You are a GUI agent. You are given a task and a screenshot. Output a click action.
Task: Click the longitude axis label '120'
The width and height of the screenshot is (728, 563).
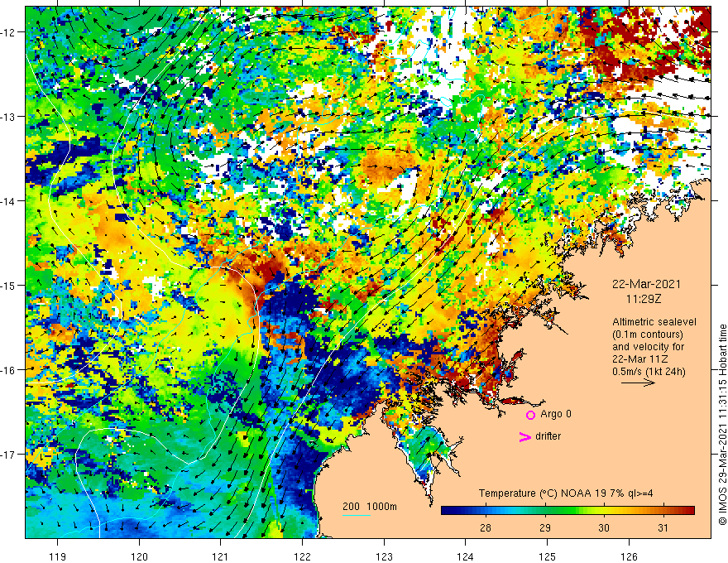coord(139,556)
